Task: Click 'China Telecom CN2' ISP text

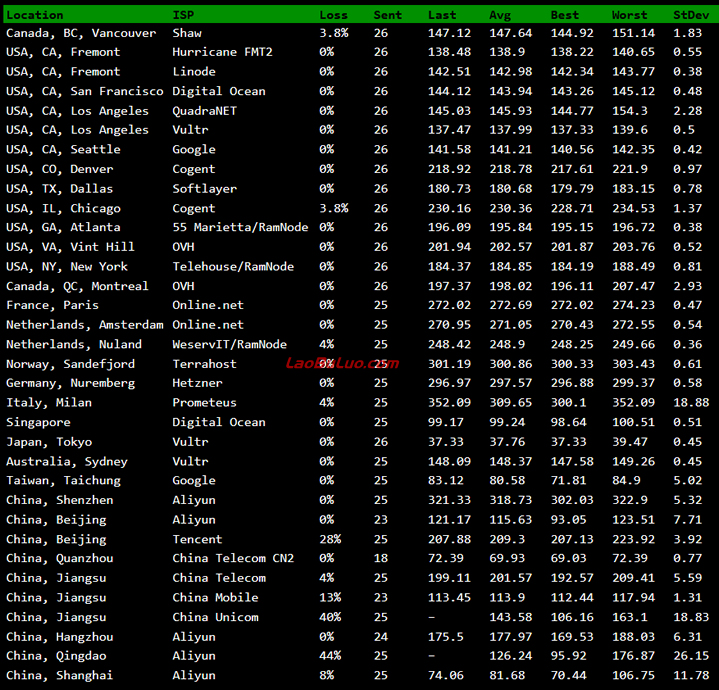Action: (x=233, y=558)
